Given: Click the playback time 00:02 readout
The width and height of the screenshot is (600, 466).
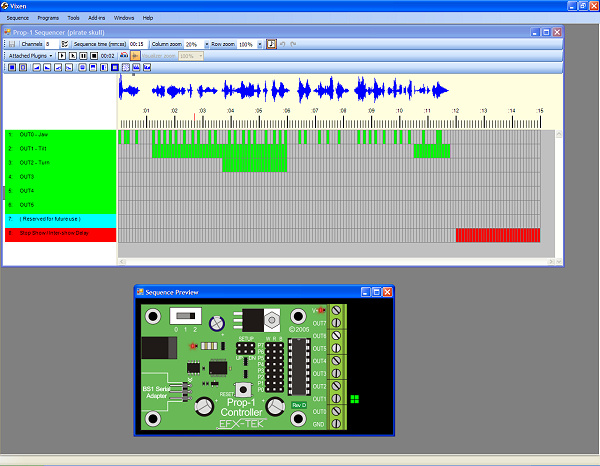Looking at the screenshot, I should 108,56.
